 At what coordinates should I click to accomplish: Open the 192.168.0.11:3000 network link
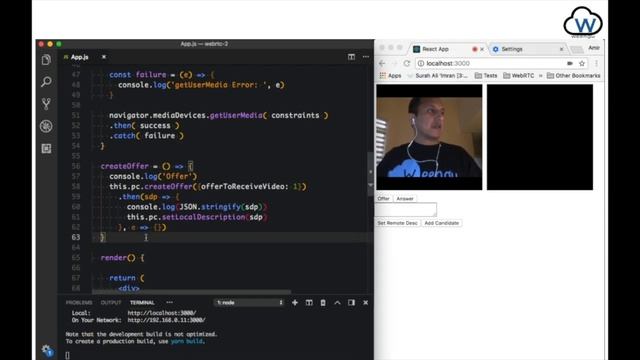[166, 320]
